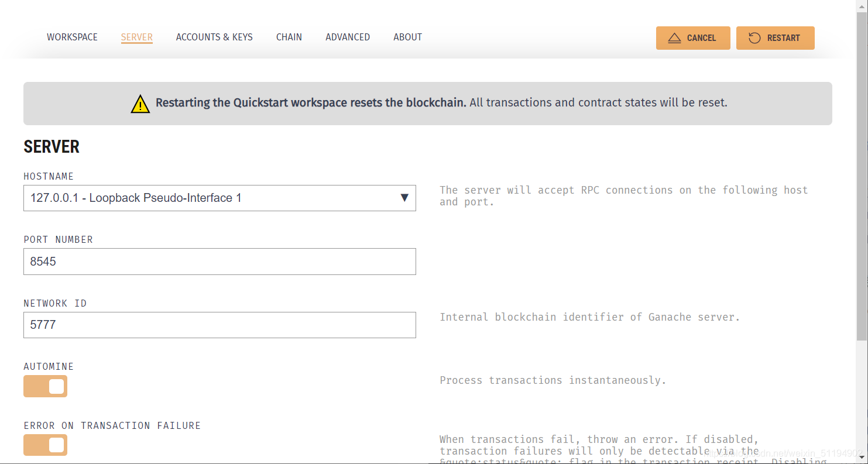The width and height of the screenshot is (868, 464).
Task: Click the circular arrow Restart icon
Action: pyautogui.click(x=754, y=38)
